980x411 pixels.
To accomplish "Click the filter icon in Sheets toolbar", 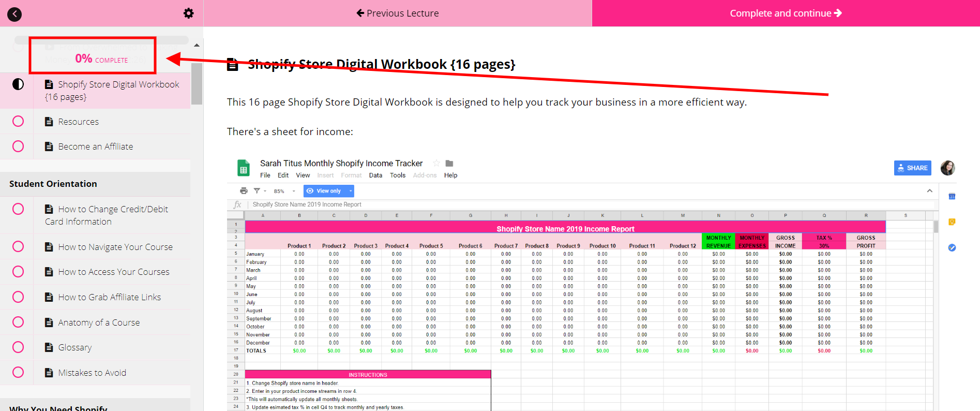I will click(x=257, y=191).
